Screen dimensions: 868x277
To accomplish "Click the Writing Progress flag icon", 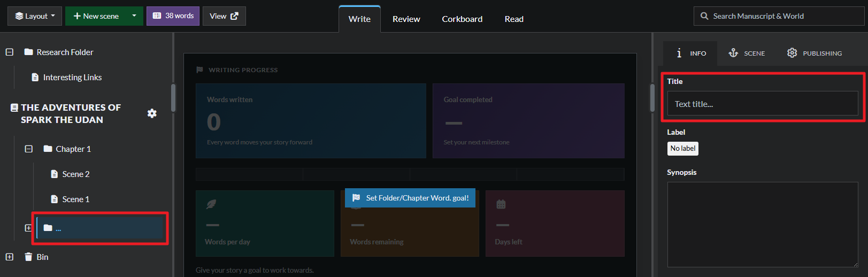I will pyautogui.click(x=199, y=70).
